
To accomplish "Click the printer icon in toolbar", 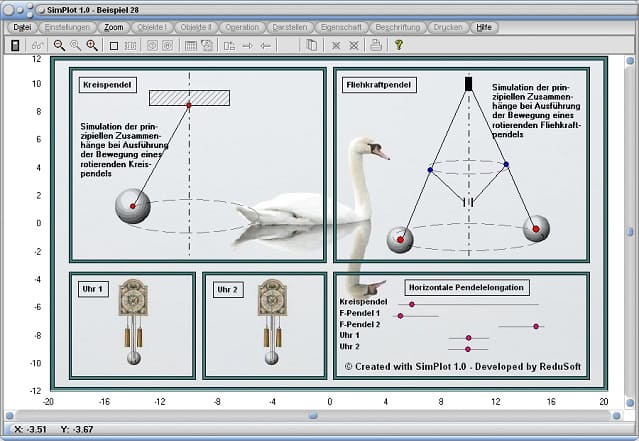I will 375,45.
